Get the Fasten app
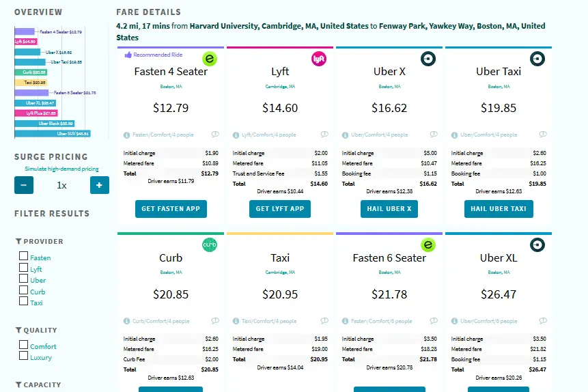 pos(171,209)
